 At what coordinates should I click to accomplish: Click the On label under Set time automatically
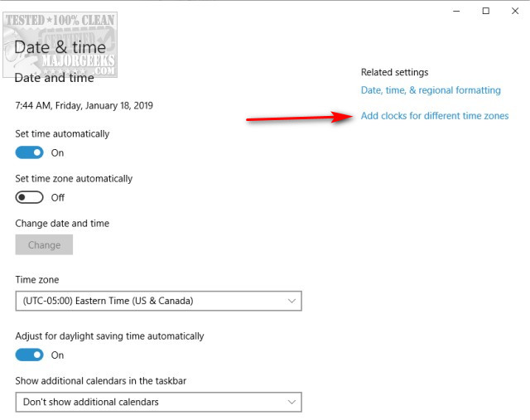(57, 152)
